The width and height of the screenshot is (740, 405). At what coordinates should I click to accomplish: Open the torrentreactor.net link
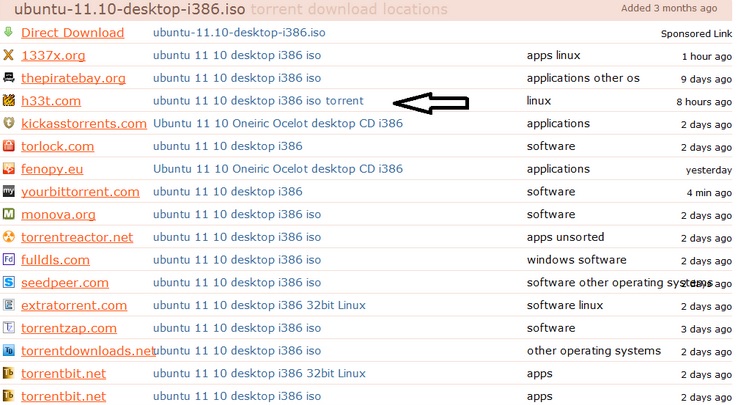77,237
